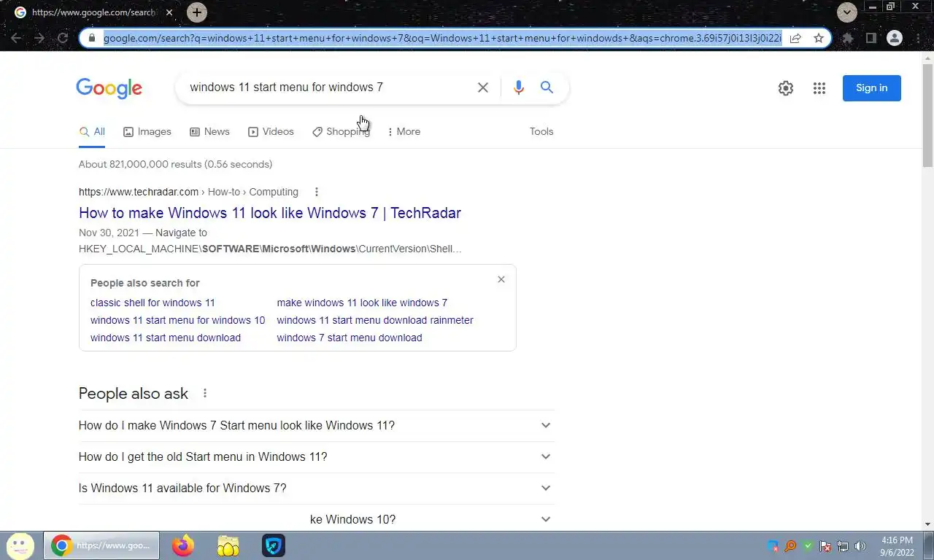
Task: Open People also ask options menu
Action: (x=205, y=393)
